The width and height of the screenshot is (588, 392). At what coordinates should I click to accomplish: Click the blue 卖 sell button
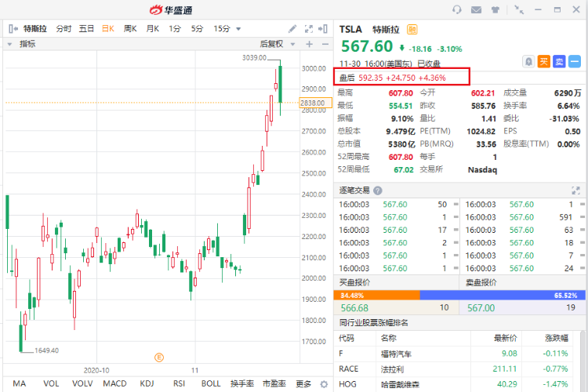pos(559,61)
